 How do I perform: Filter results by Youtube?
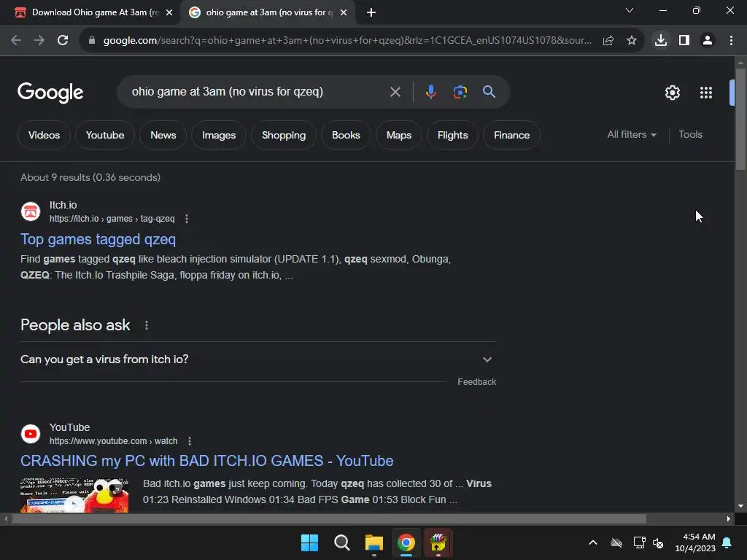tap(105, 135)
